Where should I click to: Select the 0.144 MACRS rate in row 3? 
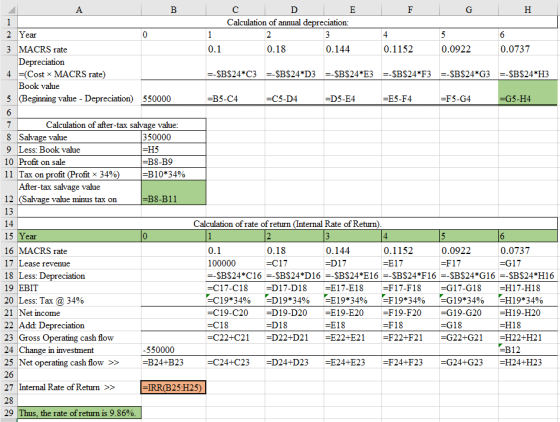(352, 49)
